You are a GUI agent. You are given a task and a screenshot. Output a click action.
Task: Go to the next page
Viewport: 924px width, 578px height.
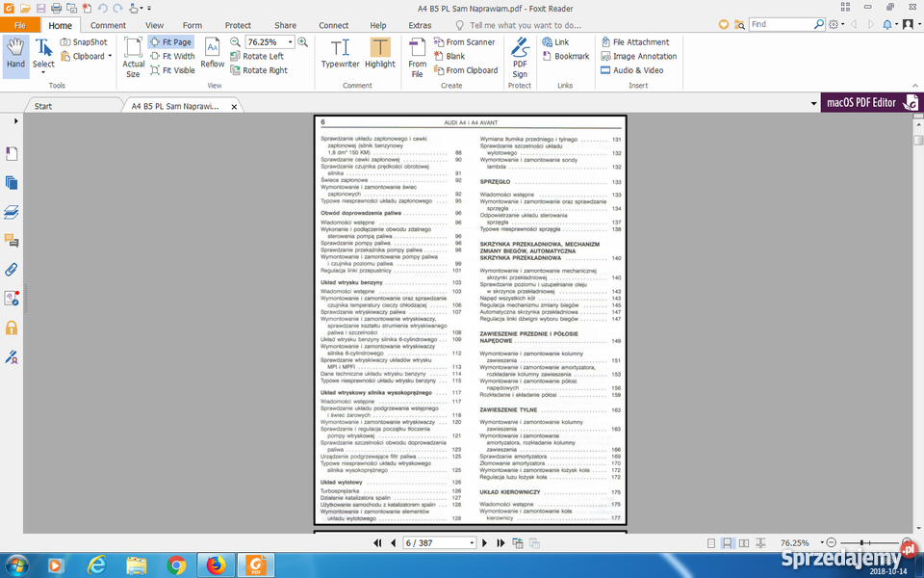484,543
